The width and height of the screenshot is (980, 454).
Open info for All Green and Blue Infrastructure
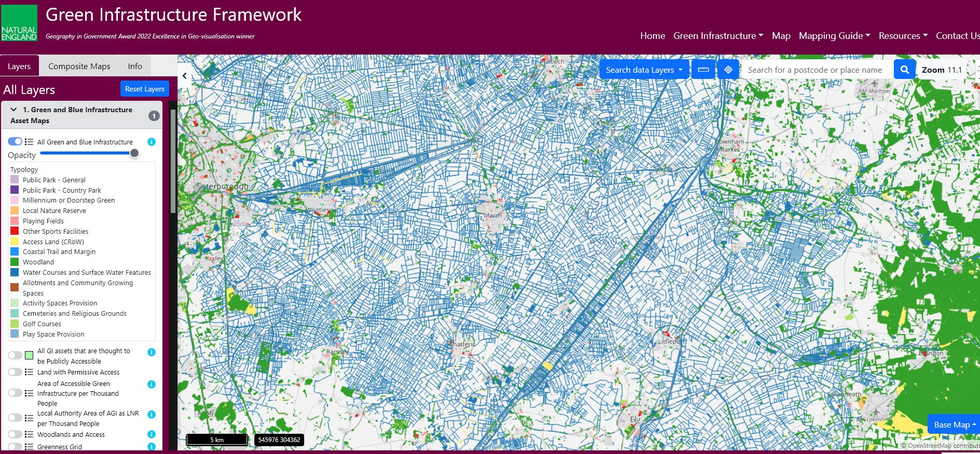click(x=152, y=142)
